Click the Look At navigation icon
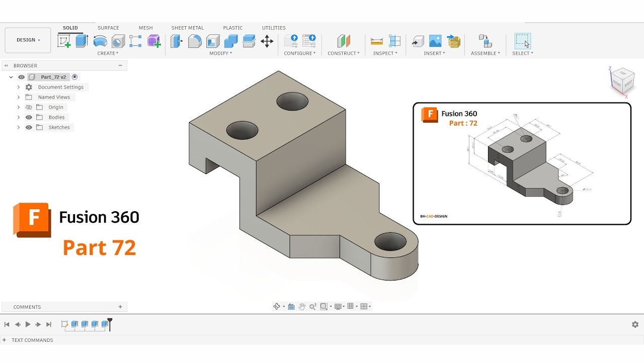The width and height of the screenshot is (644, 362). click(x=291, y=306)
